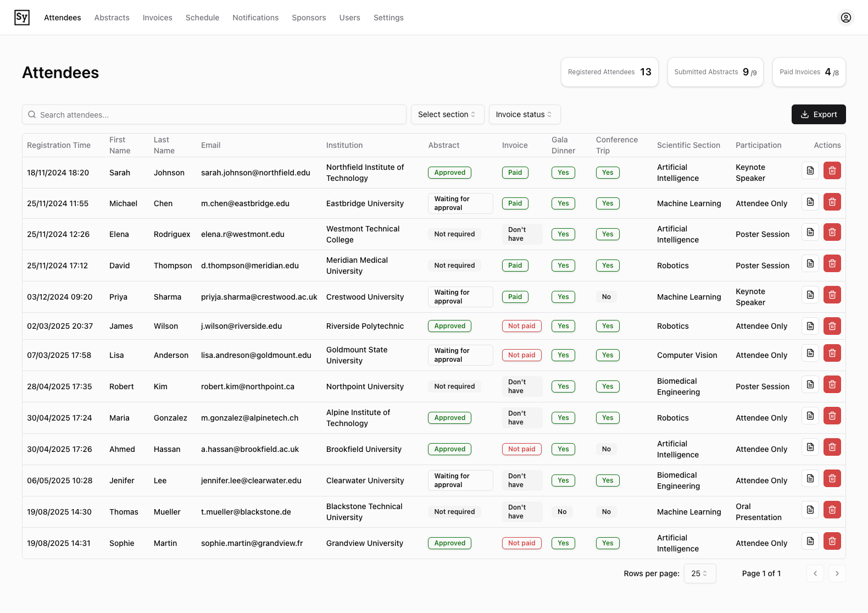Screen dimensions: 868x613
Task: View document for Robert Kim
Action: (x=810, y=385)
